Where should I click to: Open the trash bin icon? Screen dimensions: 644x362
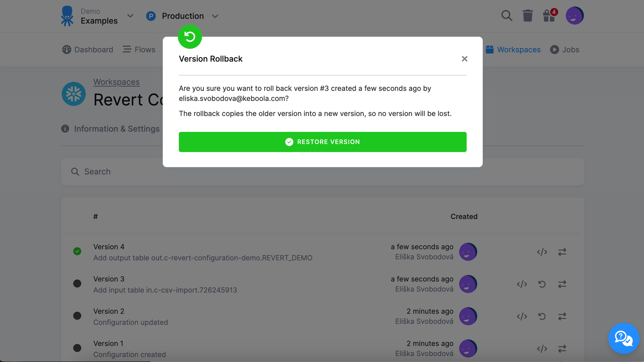[x=527, y=15]
